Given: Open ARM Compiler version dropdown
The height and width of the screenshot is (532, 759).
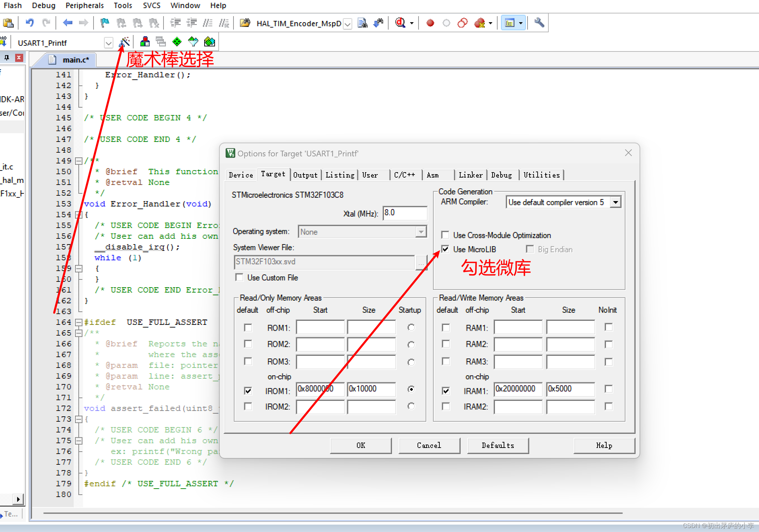Looking at the screenshot, I should (616, 202).
